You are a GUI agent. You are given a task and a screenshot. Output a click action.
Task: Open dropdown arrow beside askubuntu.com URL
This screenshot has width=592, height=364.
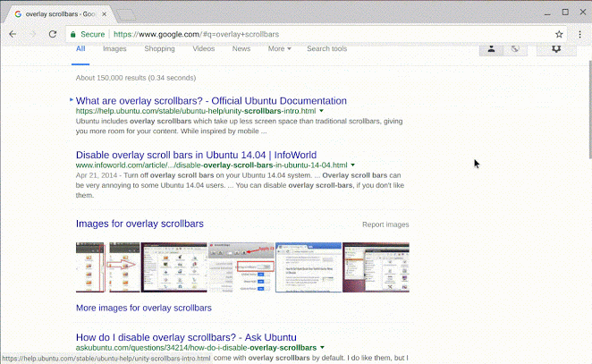(x=322, y=347)
